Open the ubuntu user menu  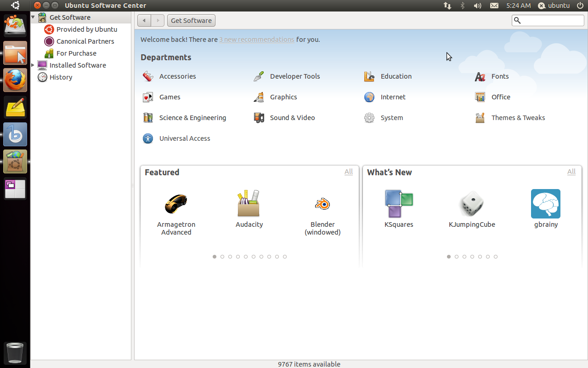pos(554,6)
